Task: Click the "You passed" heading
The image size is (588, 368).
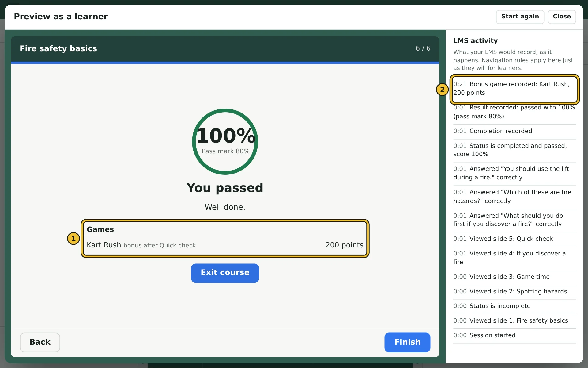Action: pyautogui.click(x=225, y=188)
